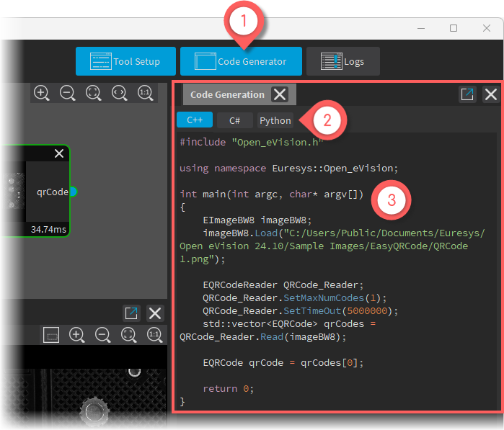Viewport: 504px width, 430px height.
Task: Open the Tool Setup view
Action: [x=125, y=61]
